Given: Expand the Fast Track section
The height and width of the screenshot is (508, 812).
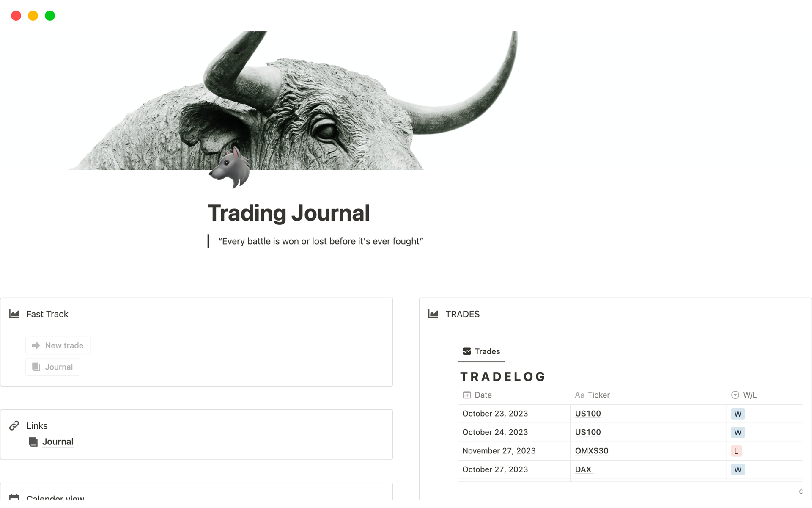Looking at the screenshot, I should [x=47, y=314].
